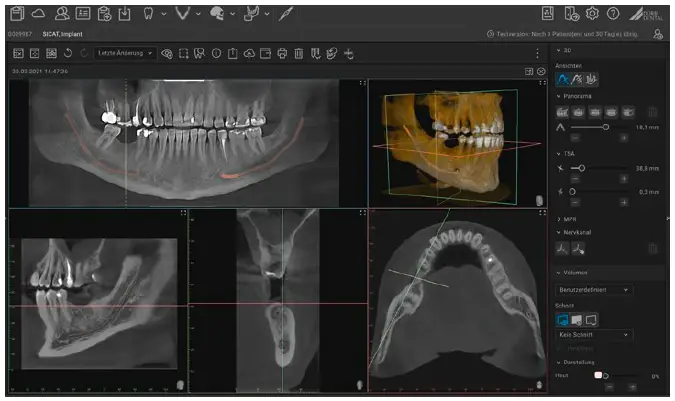675x401 pixels.
Task: Open the Letzte Änderung dropdown
Action: click(125, 52)
